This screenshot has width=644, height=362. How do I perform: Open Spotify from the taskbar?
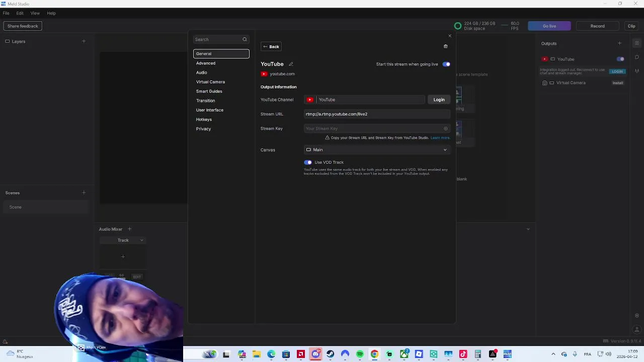(x=360, y=354)
